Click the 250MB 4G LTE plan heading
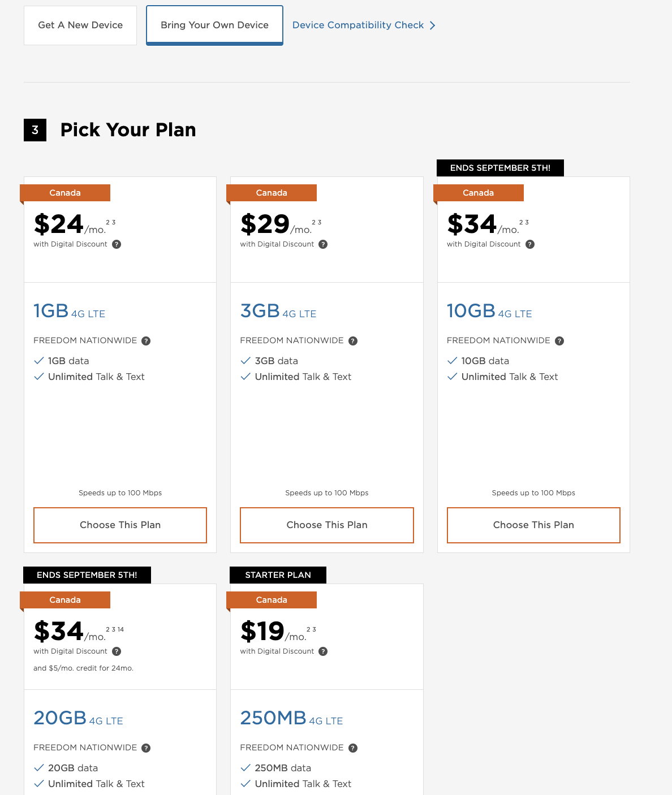Screen dimensions: 672x795 [291, 718]
